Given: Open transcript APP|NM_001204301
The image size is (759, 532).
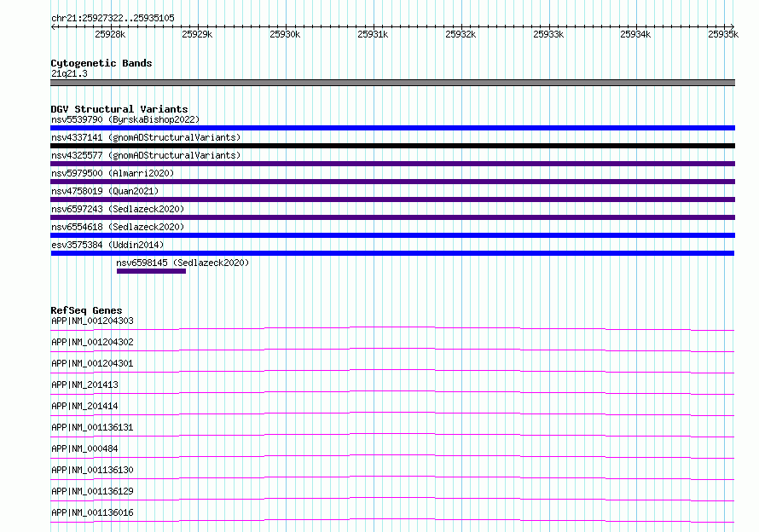Looking at the screenshot, I should [92, 363].
